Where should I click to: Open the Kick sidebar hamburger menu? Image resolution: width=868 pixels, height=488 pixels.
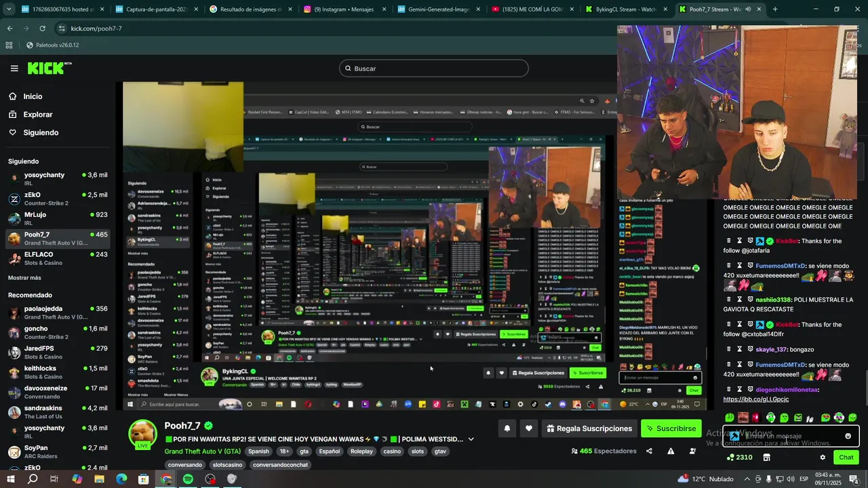pos(14,68)
